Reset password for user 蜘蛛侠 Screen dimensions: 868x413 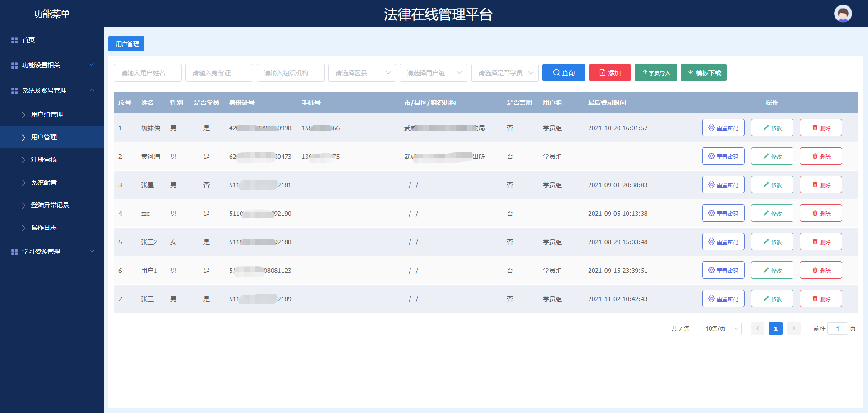point(723,128)
